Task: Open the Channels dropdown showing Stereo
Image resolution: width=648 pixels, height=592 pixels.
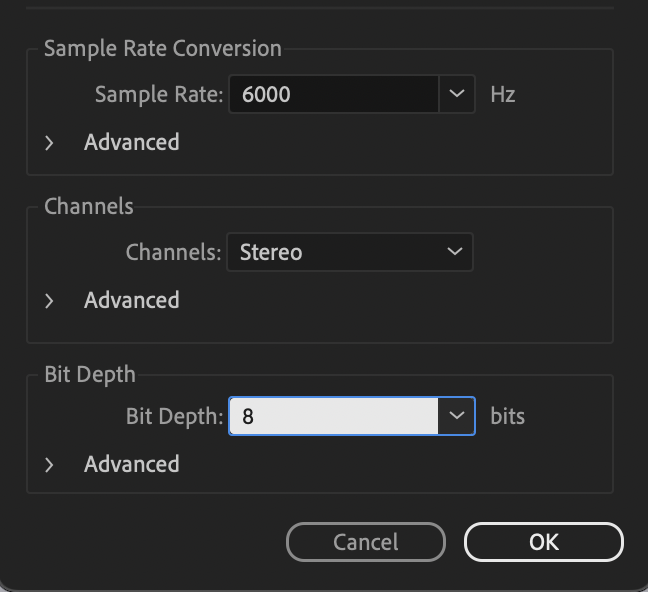Action: 350,252
